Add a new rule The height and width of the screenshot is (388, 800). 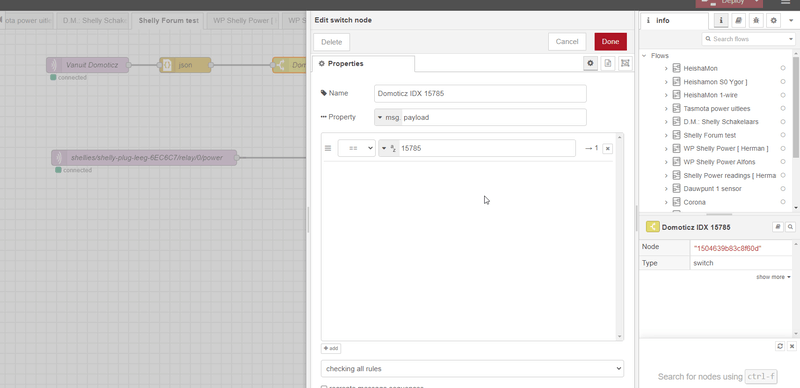tap(331, 349)
